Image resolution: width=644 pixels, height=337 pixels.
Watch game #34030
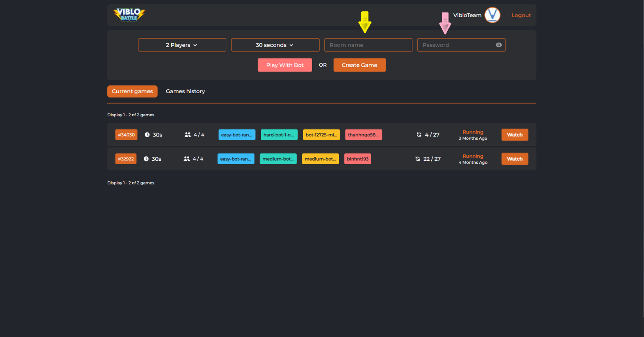click(515, 135)
